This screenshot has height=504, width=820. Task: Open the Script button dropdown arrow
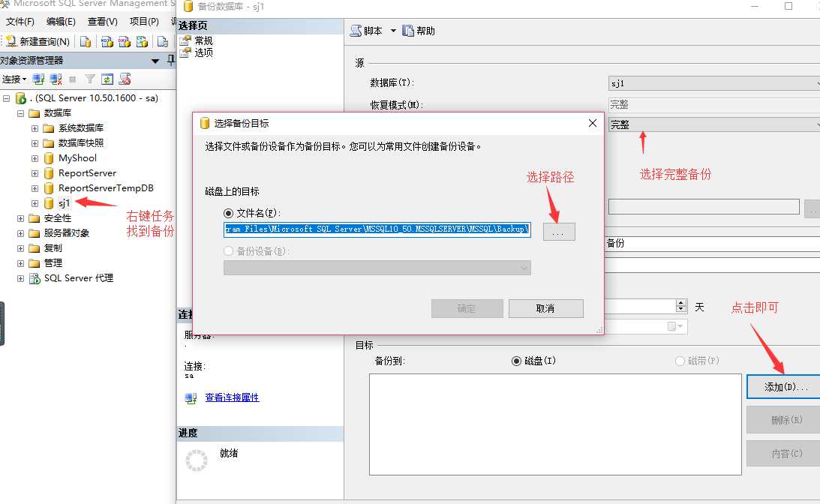point(393,31)
